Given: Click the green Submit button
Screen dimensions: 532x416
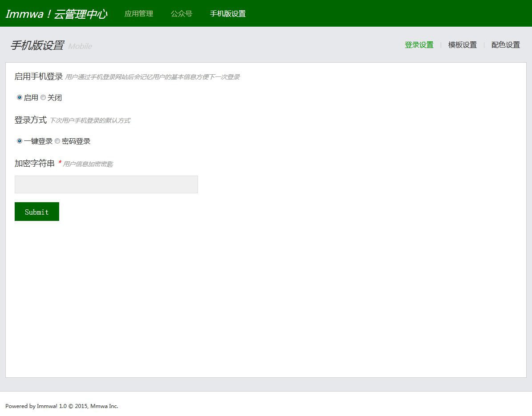Looking at the screenshot, I should [36, 212].
